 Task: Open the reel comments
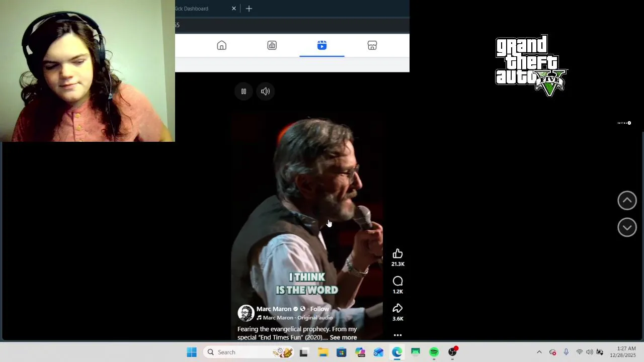pyautogui.click(x=397, y=281)
